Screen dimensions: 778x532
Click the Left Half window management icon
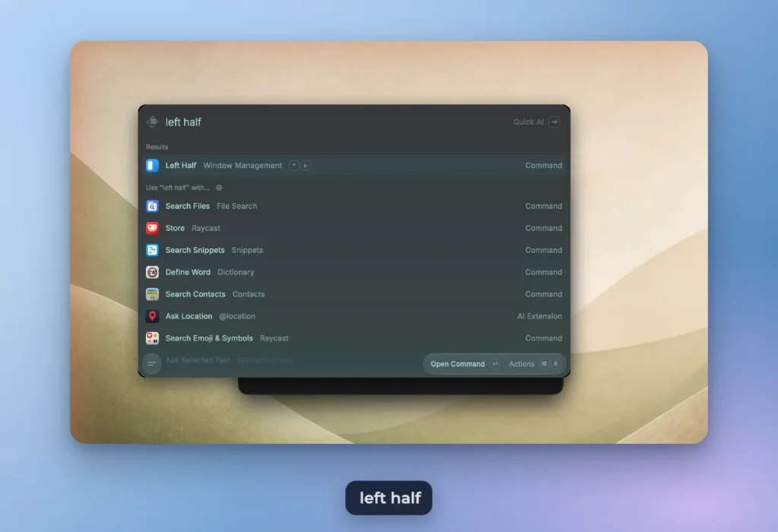152,165
